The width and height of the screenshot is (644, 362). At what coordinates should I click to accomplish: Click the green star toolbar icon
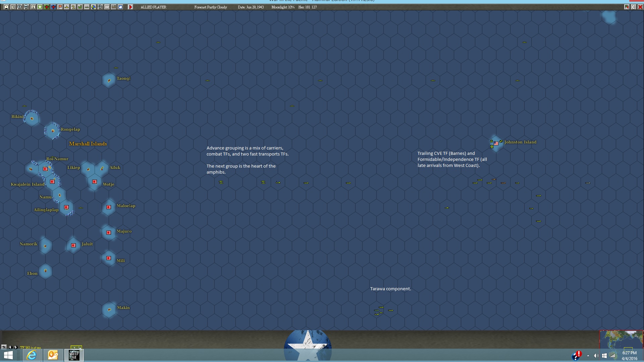pyautogui.click(x=40, y=7)
